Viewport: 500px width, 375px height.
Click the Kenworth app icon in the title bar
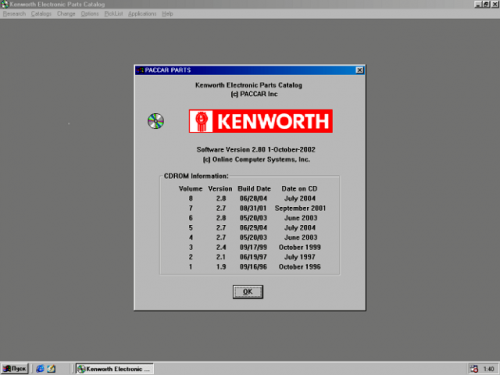(5, 4)
